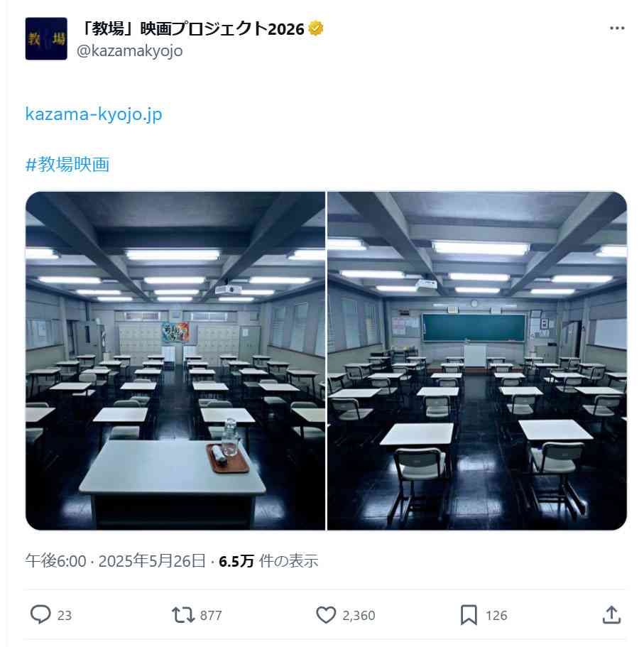644x647 pixels.
Task: Like the post with heart icon
Action: [326, 615]
